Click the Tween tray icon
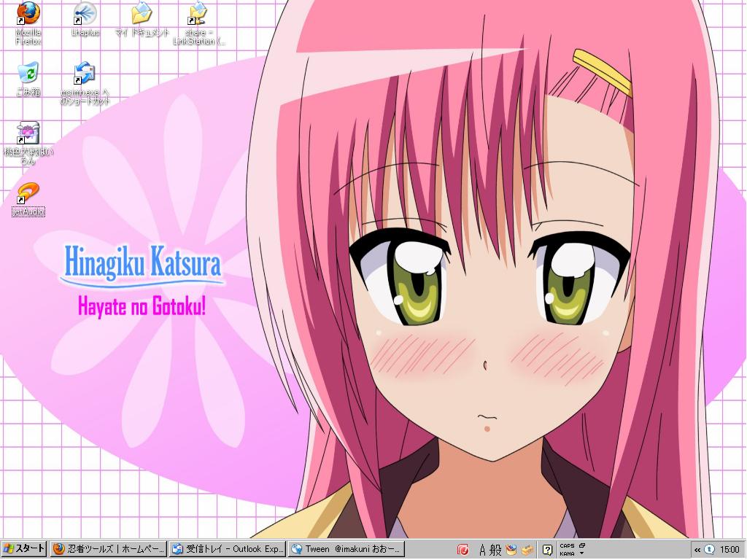 coord(709,550)
